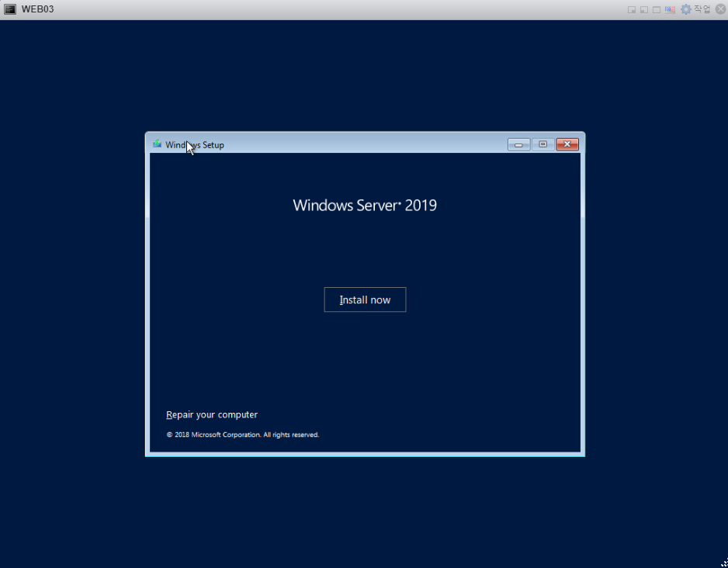728x568 pixels.
Task: Select the first console size icon
Action: (632, 10)
